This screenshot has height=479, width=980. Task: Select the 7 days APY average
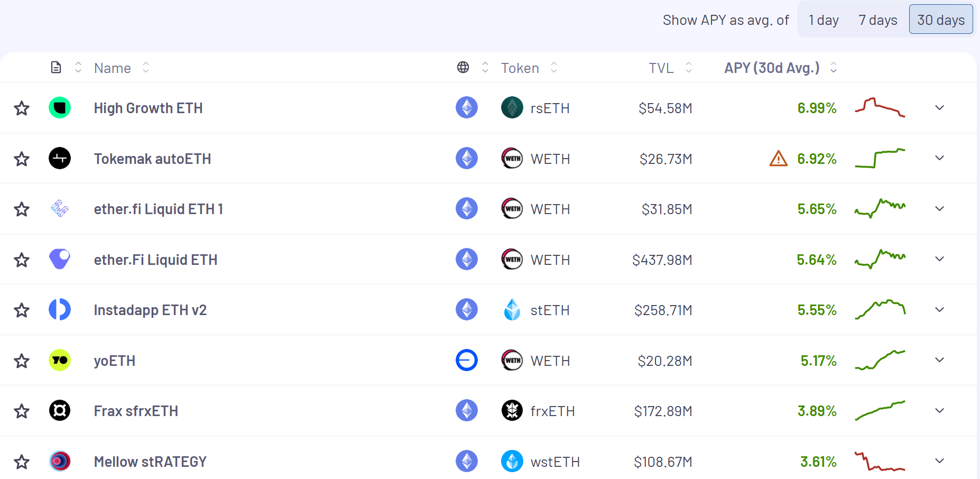(x=877, y=20)
